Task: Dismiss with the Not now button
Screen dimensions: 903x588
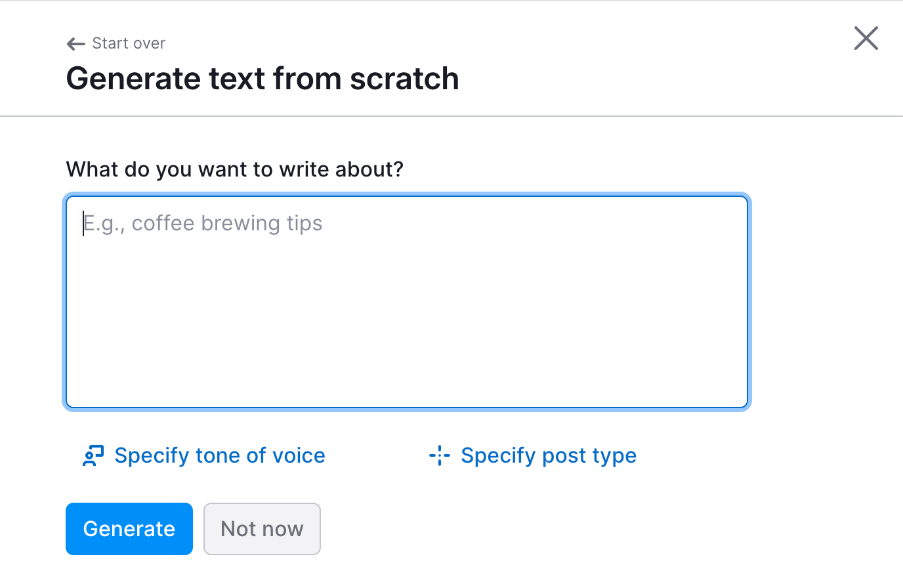Action: (262, 528)
